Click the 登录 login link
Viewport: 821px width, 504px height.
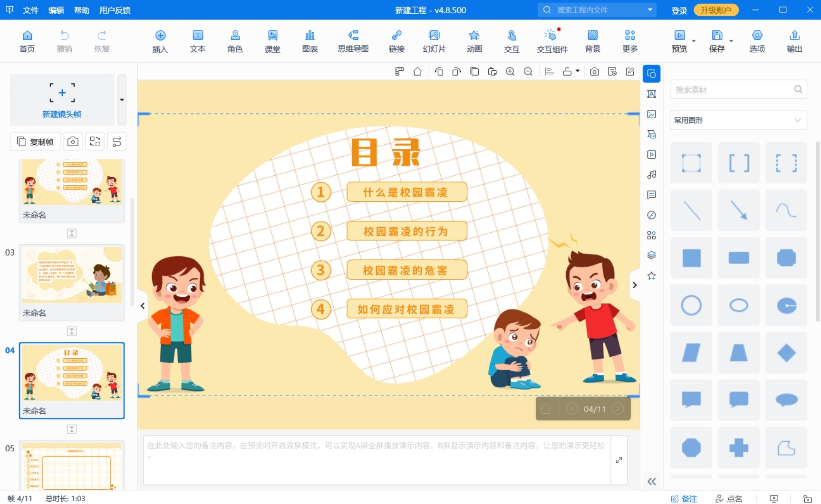(x=679, y=10)
